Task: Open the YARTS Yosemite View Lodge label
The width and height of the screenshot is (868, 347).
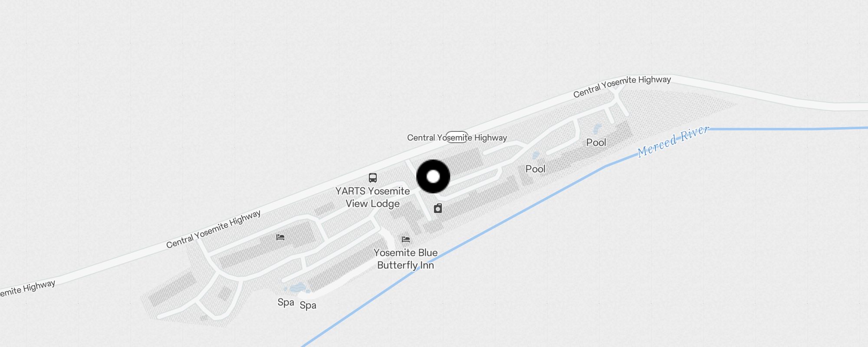Action: click(373, 197)
